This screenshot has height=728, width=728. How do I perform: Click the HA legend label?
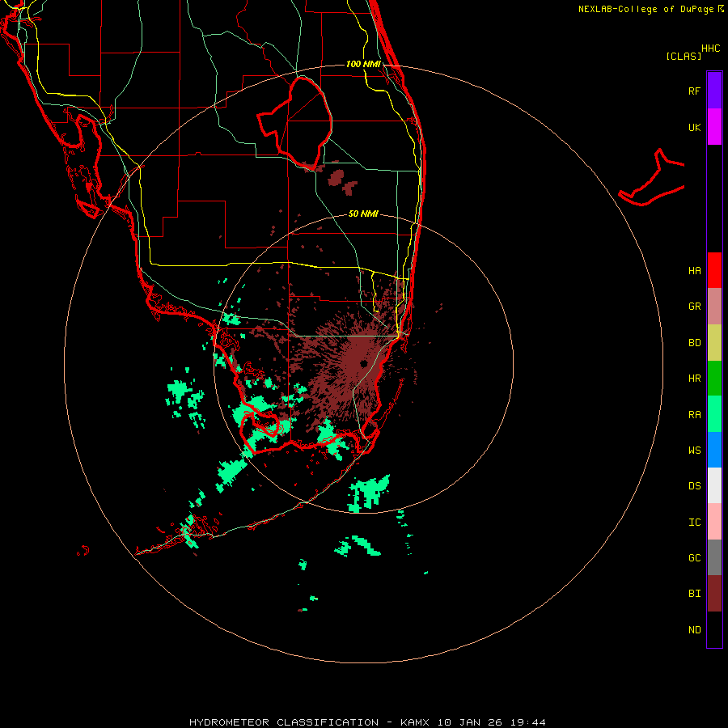[694, 271]
